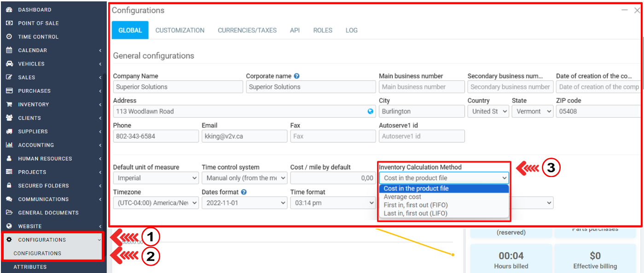Click the Secured Folders lock icon

pyautogui.click(x=9, y=186)
